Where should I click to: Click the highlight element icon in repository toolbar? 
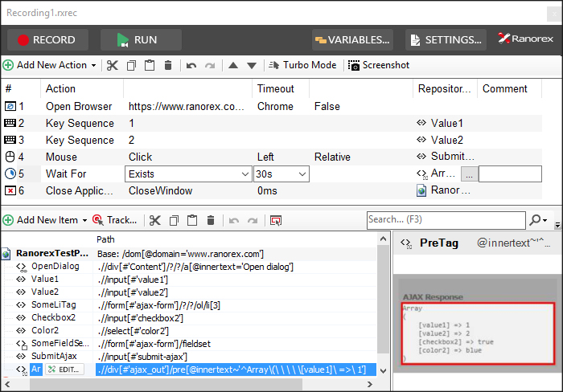pyautogui.click(x=276, y=220)
